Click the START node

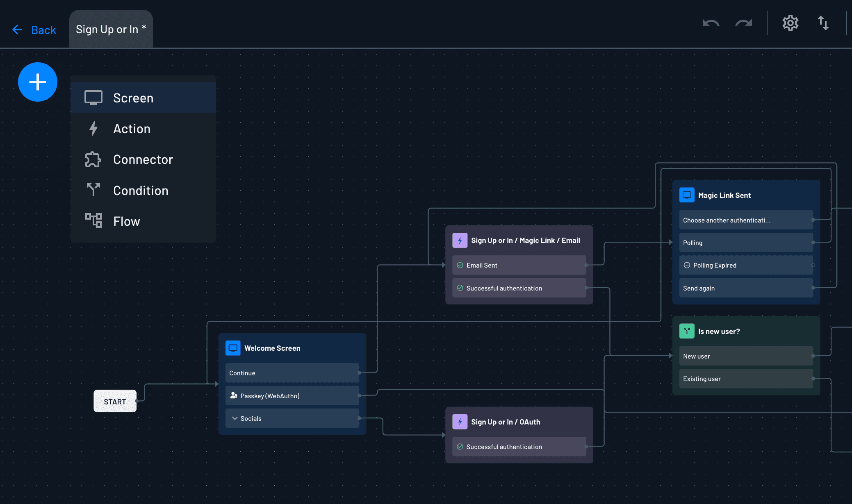115,402
